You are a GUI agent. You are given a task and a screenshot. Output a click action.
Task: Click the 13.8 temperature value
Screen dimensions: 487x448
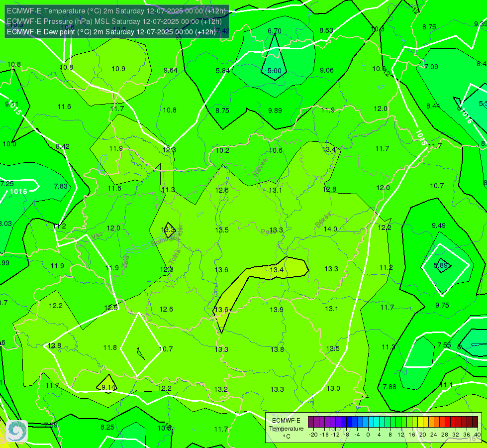pyautogui.click(x=277, y=349)
